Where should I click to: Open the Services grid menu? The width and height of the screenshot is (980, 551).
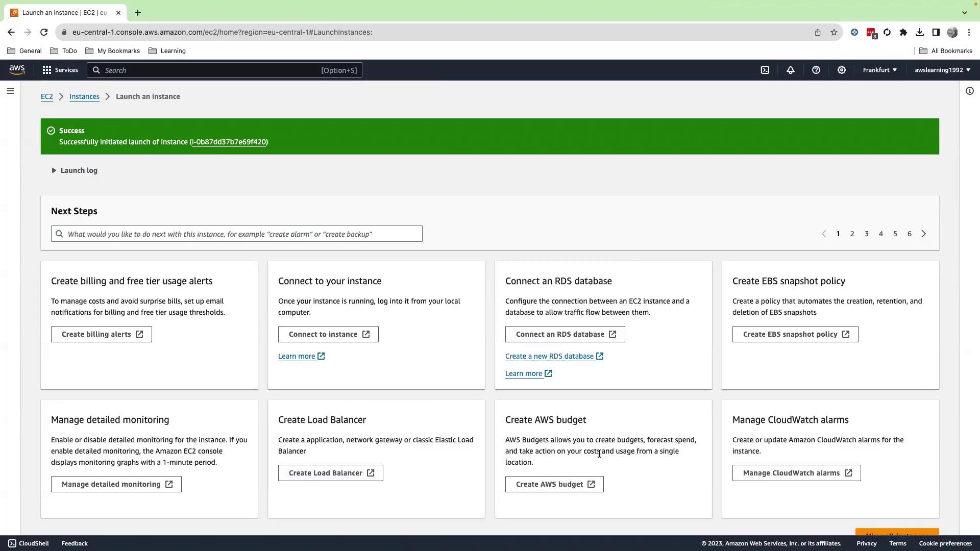click(x=60, y=70)
